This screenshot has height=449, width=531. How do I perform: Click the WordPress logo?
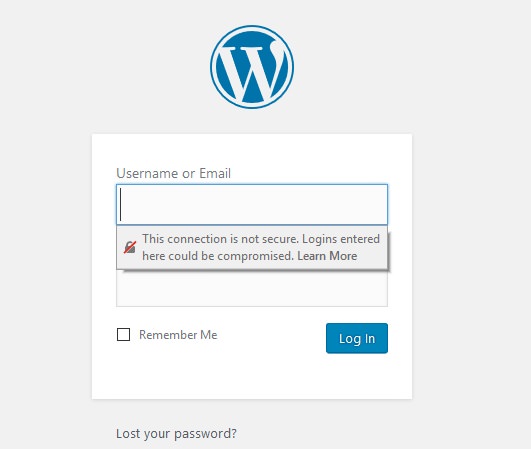(x=252, y=67)
